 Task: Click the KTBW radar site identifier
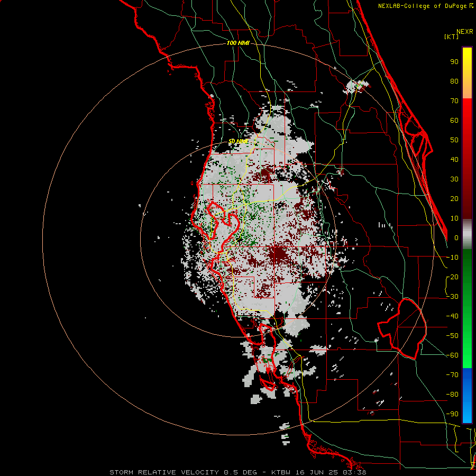click(x=282, y=472)
